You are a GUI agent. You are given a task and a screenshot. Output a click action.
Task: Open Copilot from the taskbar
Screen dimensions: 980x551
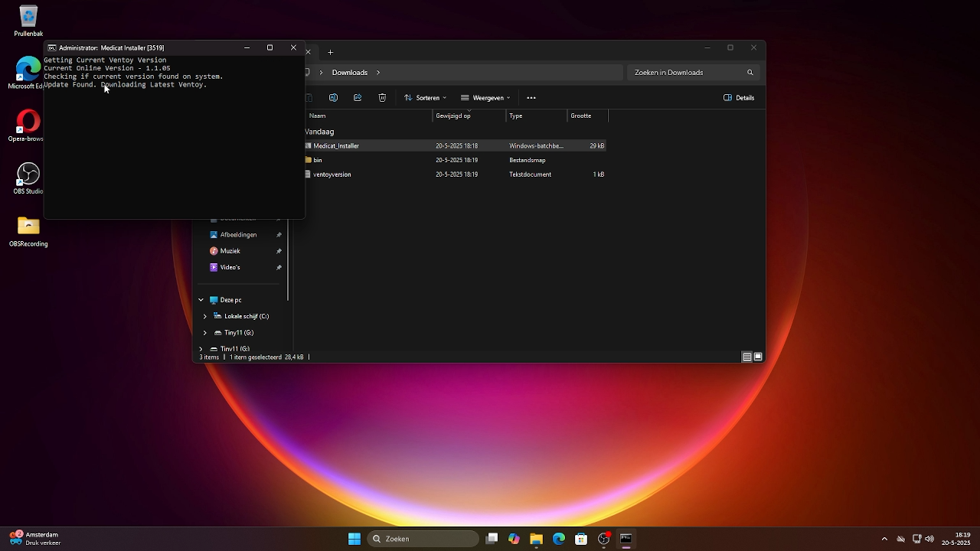pyautogui.click(x=514, y=539)
